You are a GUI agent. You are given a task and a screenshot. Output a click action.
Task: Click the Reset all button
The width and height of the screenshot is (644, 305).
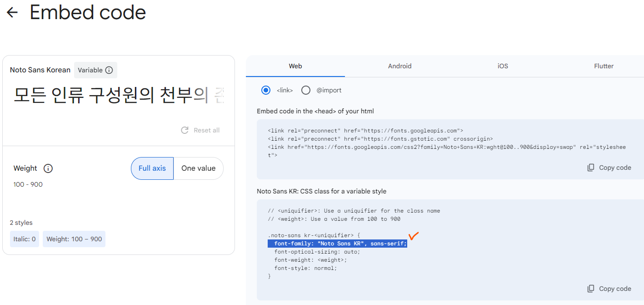tap(200, 130)
